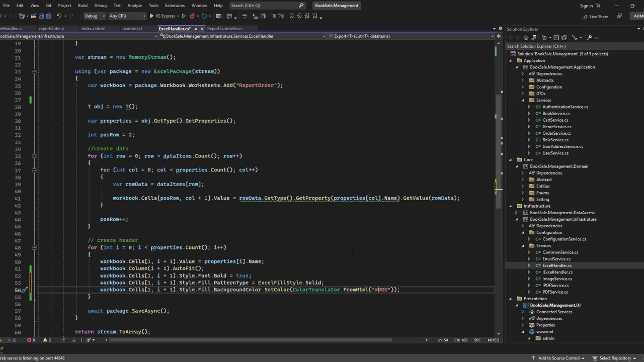644x362 pixels.
Task: Expand the Abstracts folder
Action: [522, 80]
